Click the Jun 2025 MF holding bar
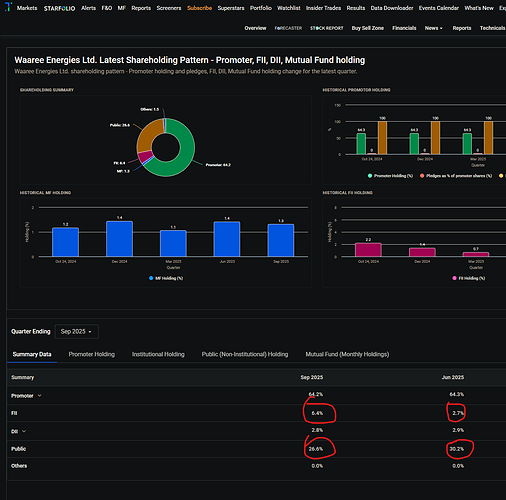Viewport: 506px width, 500px height. [227, 239]
